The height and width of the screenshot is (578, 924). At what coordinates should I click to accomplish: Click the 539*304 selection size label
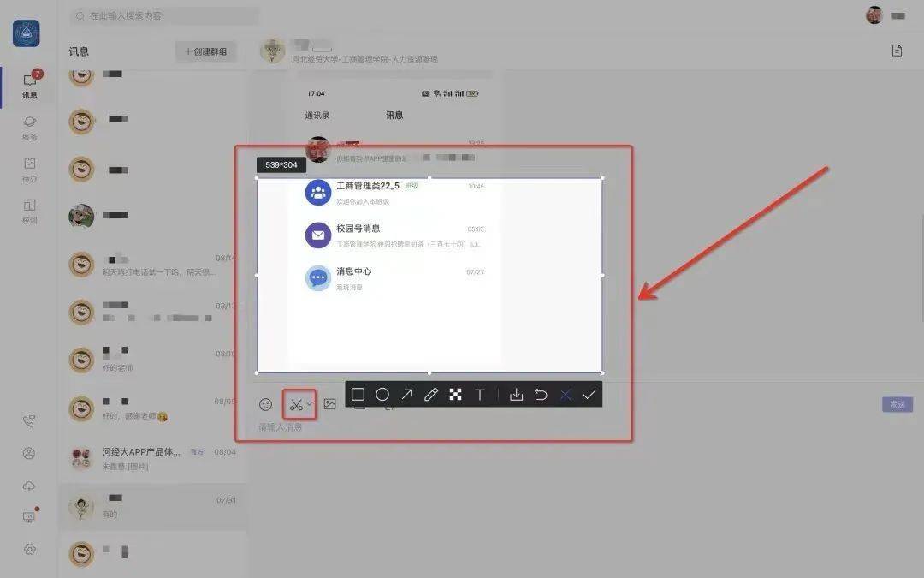(x=281, y=165)
